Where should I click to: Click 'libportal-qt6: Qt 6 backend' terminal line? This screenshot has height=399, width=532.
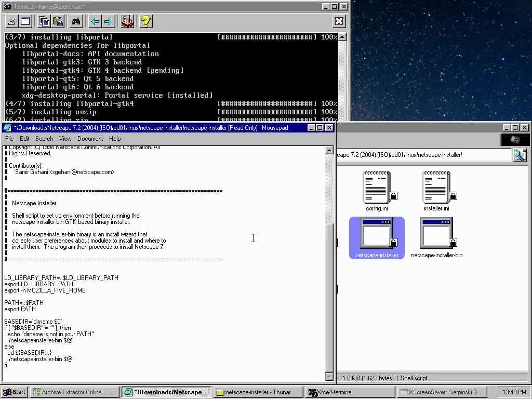pos(78,87)
